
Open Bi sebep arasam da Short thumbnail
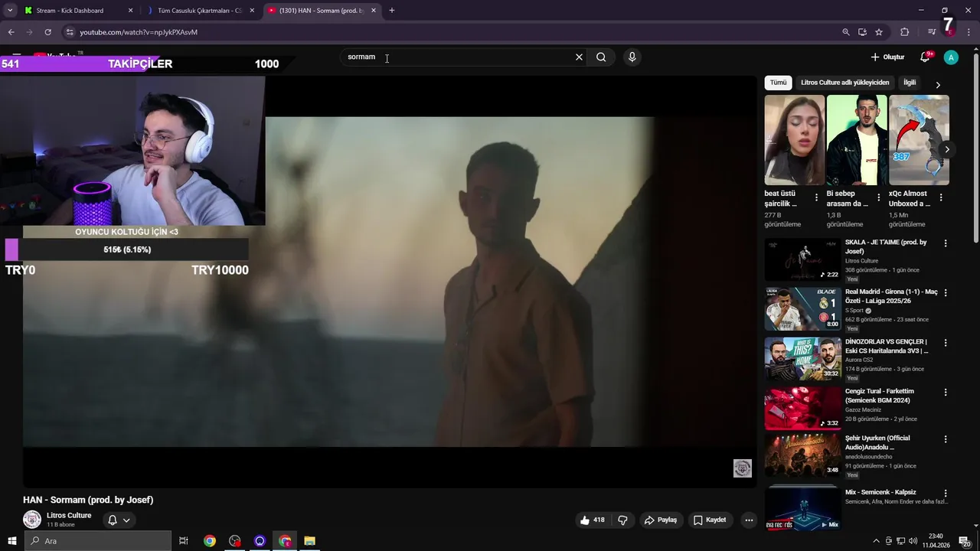(857, 140)
